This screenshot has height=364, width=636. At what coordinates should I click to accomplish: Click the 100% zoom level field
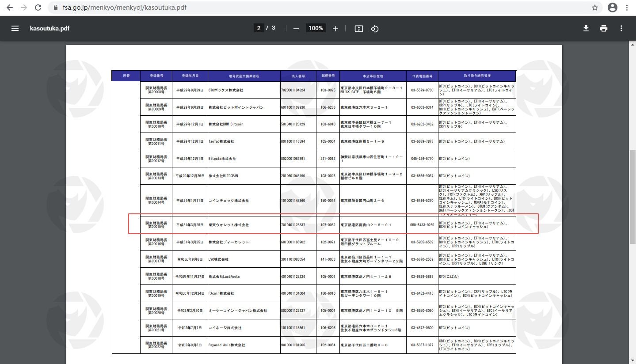[x=316, y=28]
